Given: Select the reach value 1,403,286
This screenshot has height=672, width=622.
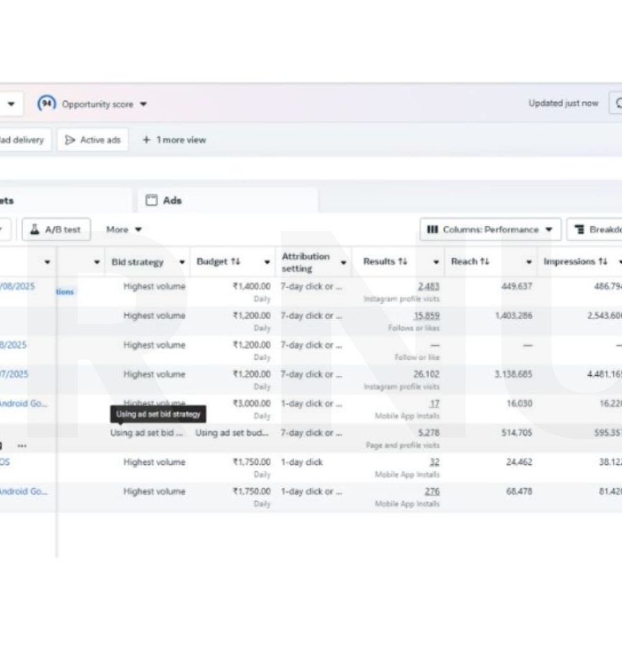Looking at the screenshot, I should tap(514, 316).
